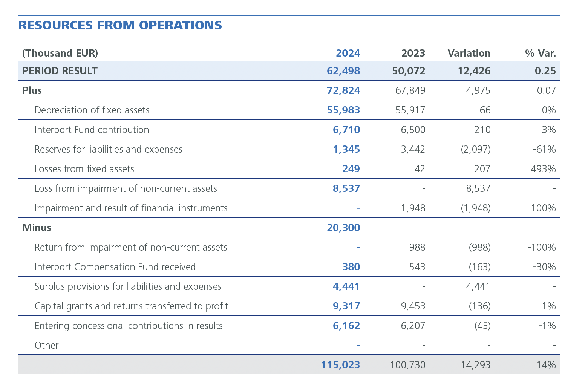
Task: Click the Interport Fund contribution label
Action: coord(92,130)
